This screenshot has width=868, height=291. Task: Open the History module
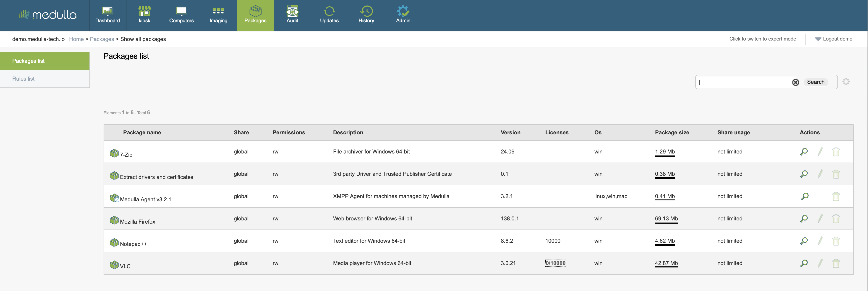coord(366,15)
